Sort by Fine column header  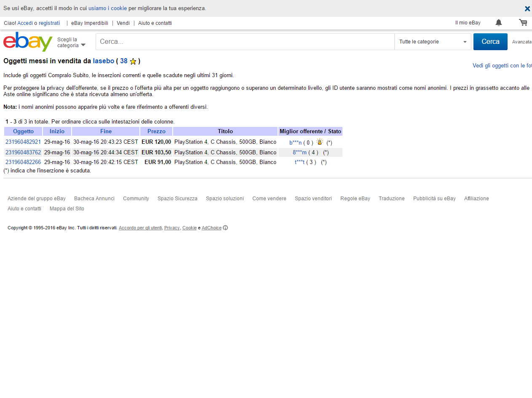pyautogui.click(x=106, y=132)
